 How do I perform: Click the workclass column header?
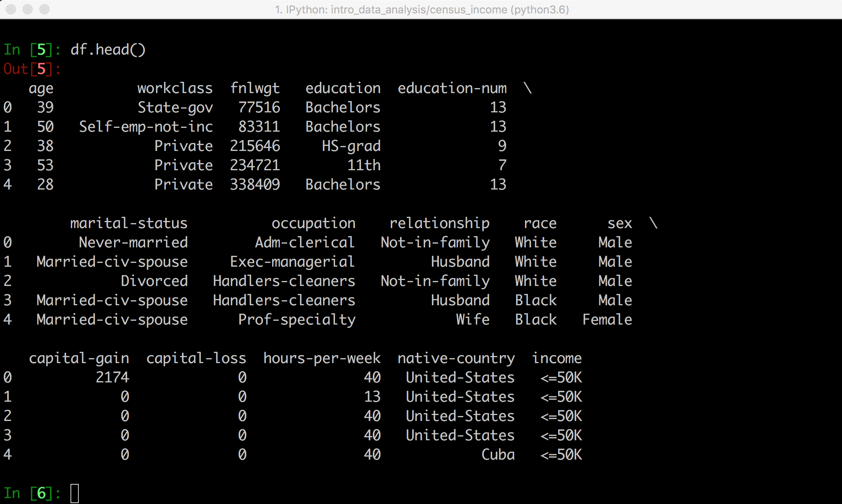(175, 88)
